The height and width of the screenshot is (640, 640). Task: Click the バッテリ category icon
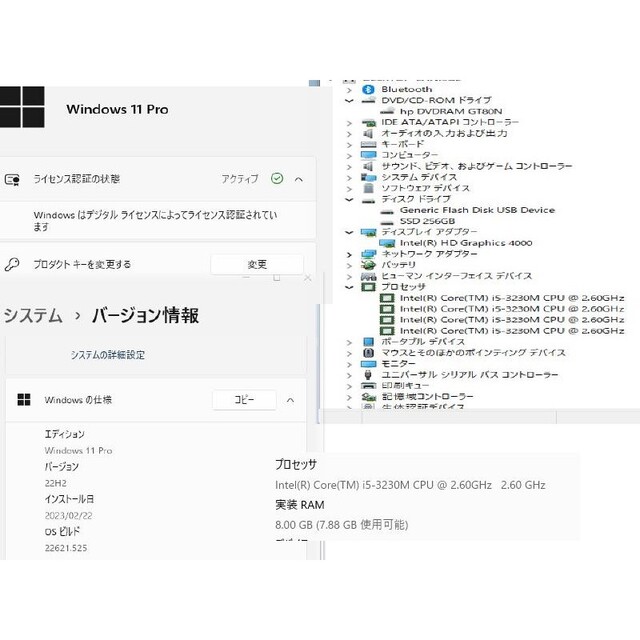coord(368,265)
